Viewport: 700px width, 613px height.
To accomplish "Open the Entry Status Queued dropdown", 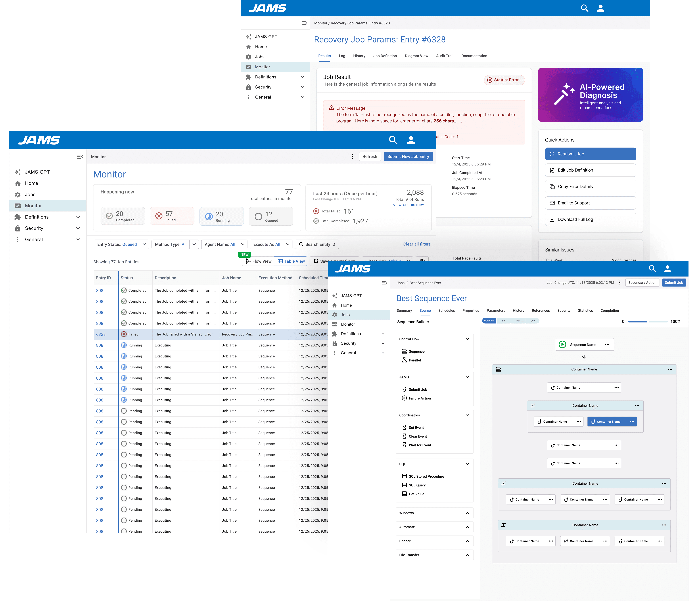I will 144,244.
